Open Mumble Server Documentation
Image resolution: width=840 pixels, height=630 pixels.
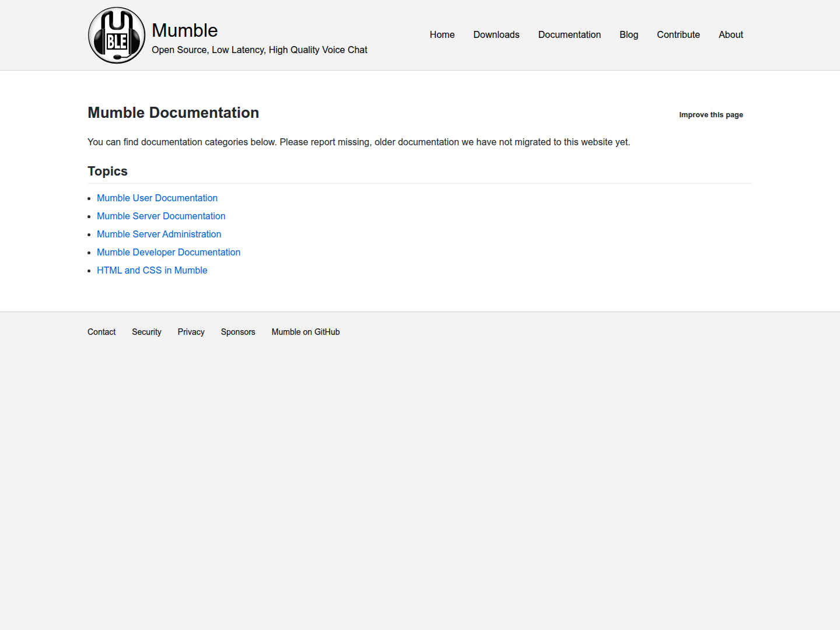tap(161, 216)
